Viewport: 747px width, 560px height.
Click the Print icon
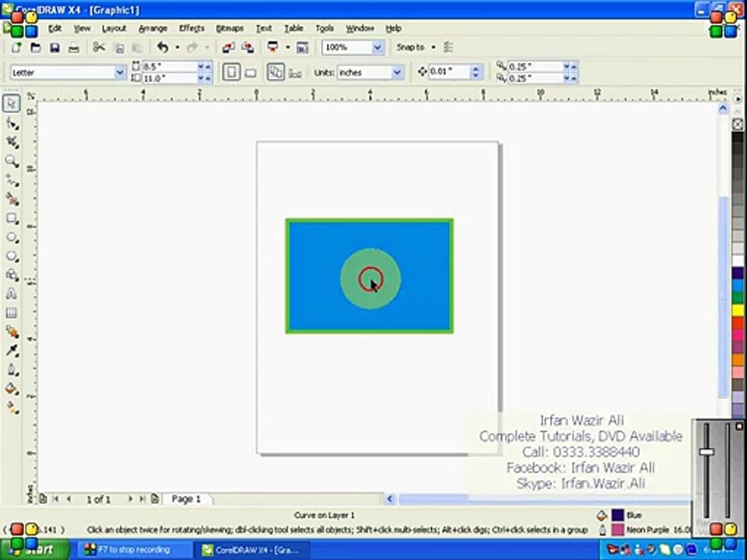click(73, 47)
